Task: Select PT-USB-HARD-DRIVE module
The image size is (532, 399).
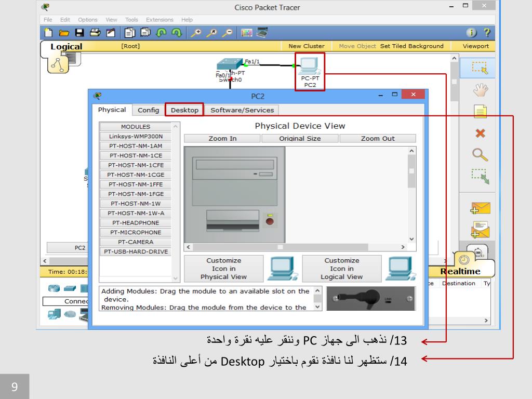Action: (x=136, y=251)
